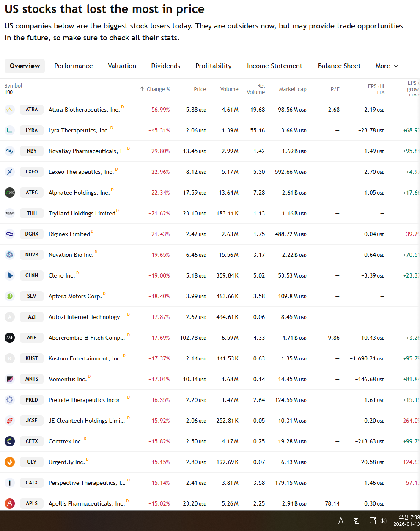420x531 pixels.
Task: Sort by the Price column header
Action: point(200,89)
